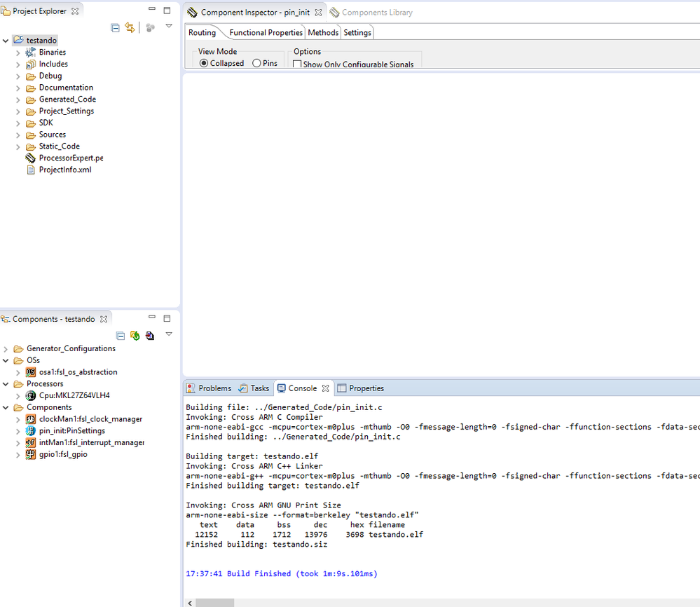Expand Generator_Configurations node
Viewport: 700px width, 607px height.
pos(6,349)
